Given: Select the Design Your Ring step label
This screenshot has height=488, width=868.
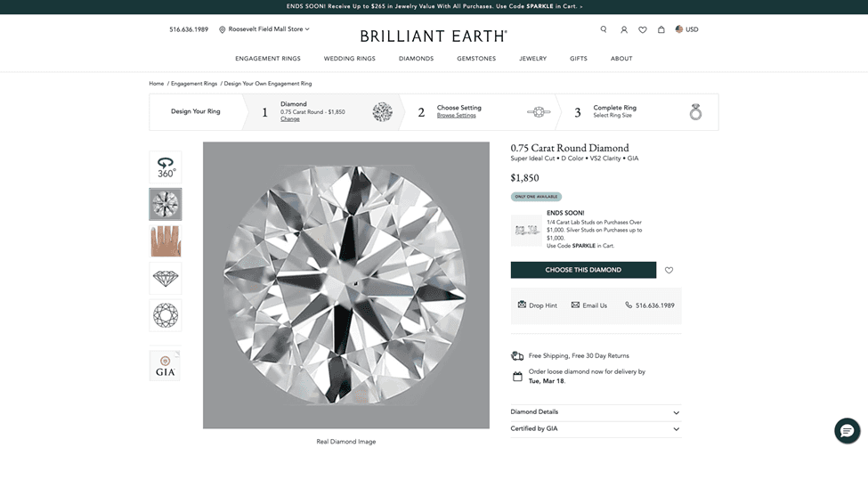Looking at the screenshot, I should pyautogui.click(x=195, y=111).
